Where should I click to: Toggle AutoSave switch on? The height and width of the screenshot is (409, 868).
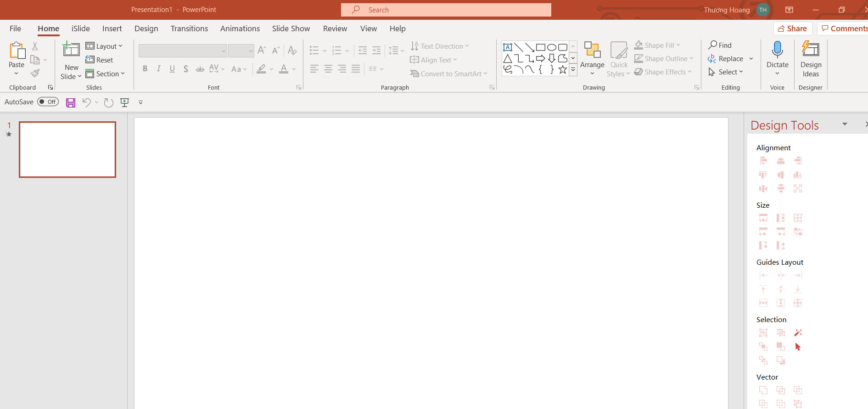tap(48, 102)
